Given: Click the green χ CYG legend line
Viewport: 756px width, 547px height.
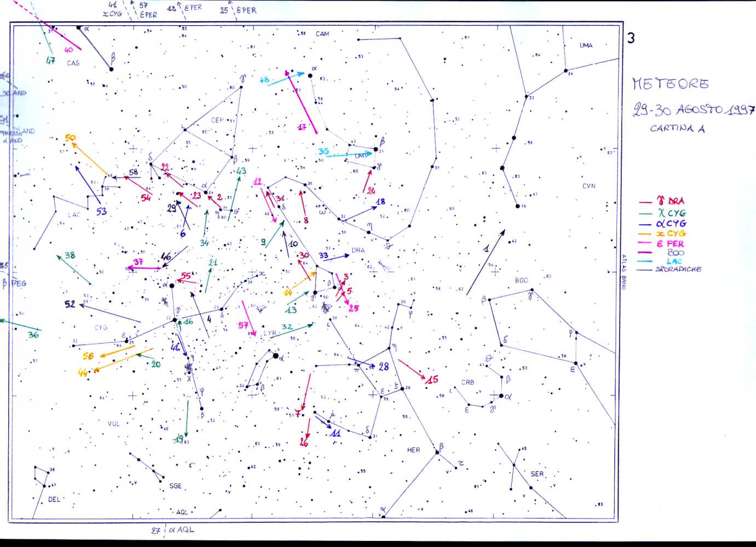Looking at the screenshot, I should click(x=645, y=213).
